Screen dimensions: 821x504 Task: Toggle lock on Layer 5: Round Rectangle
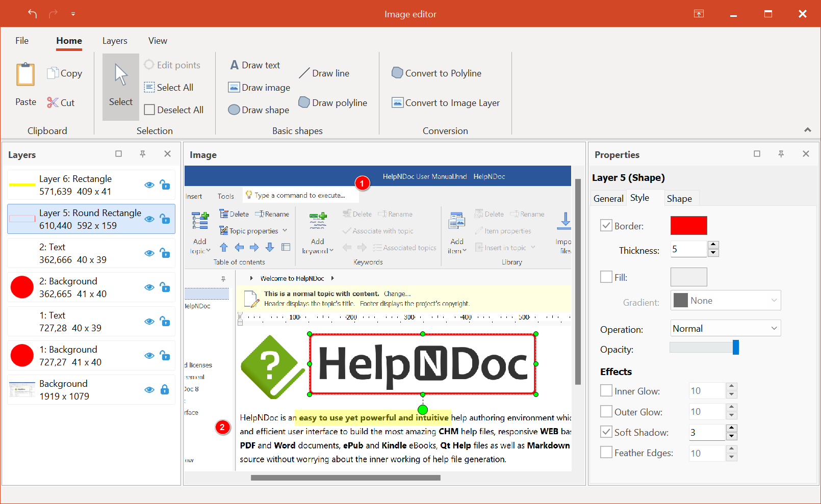(x=165, y=219)
